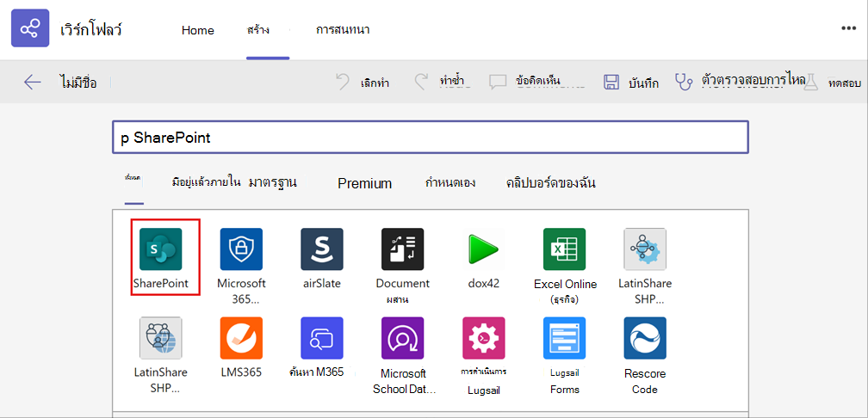
Task: Click the เวิร์กโฟลว์ app title
Action: click(x=90, y=29)
